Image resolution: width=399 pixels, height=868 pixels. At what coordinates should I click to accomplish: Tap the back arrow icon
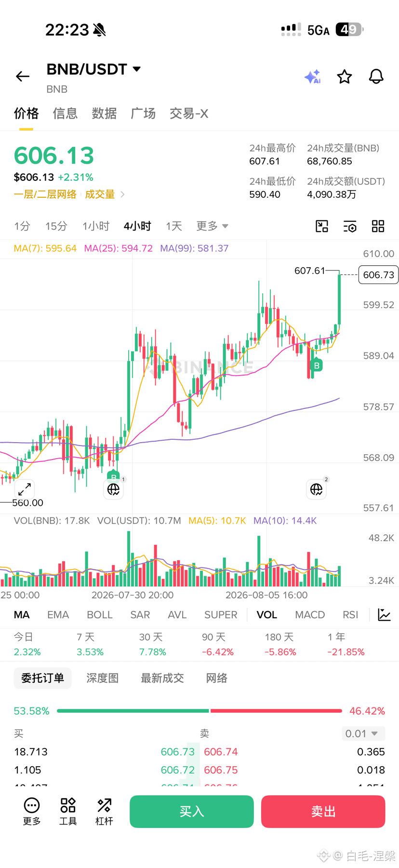tap(23, 76)
